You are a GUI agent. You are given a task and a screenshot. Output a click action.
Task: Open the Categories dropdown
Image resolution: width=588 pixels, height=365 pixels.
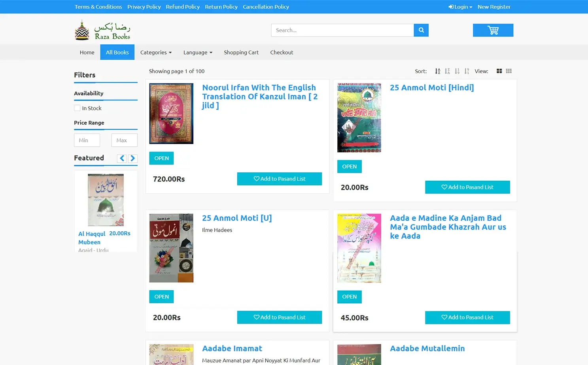click(x=156, y=52)
